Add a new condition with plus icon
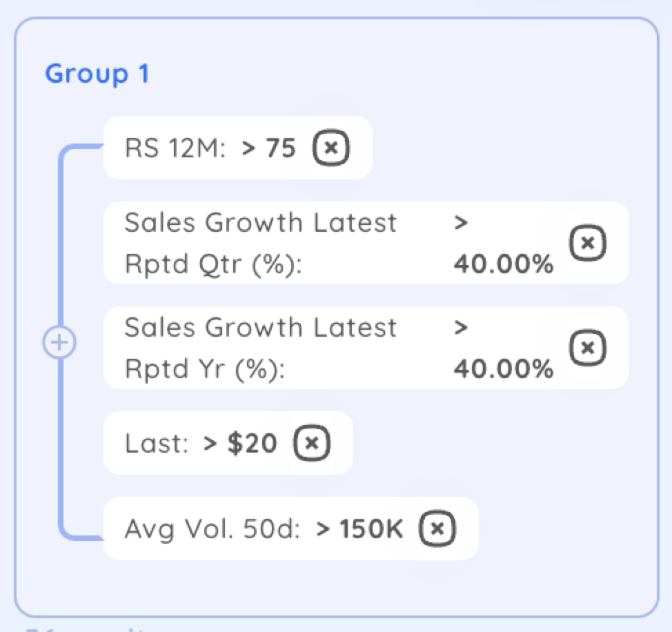The width and height of the screenshot is (672, 632). coord(59,342)
